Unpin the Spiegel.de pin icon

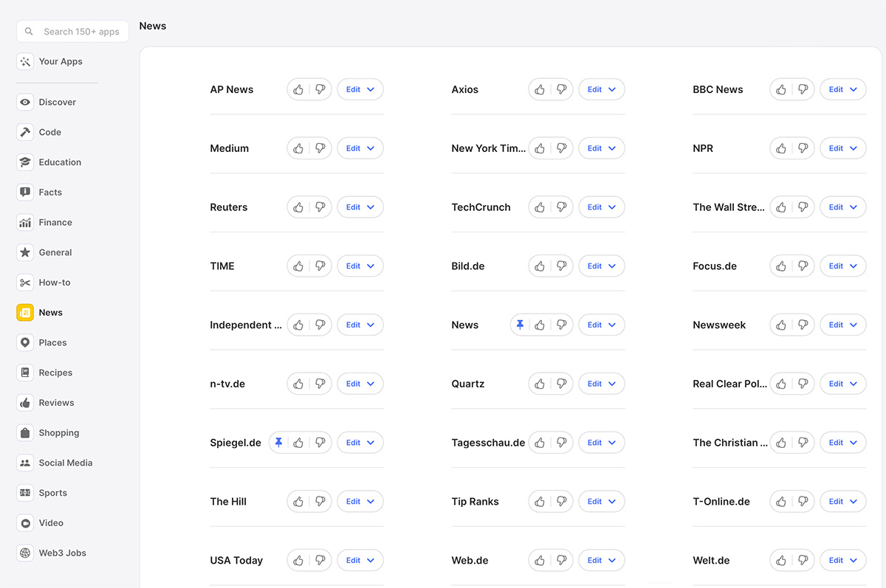(278, 443)
